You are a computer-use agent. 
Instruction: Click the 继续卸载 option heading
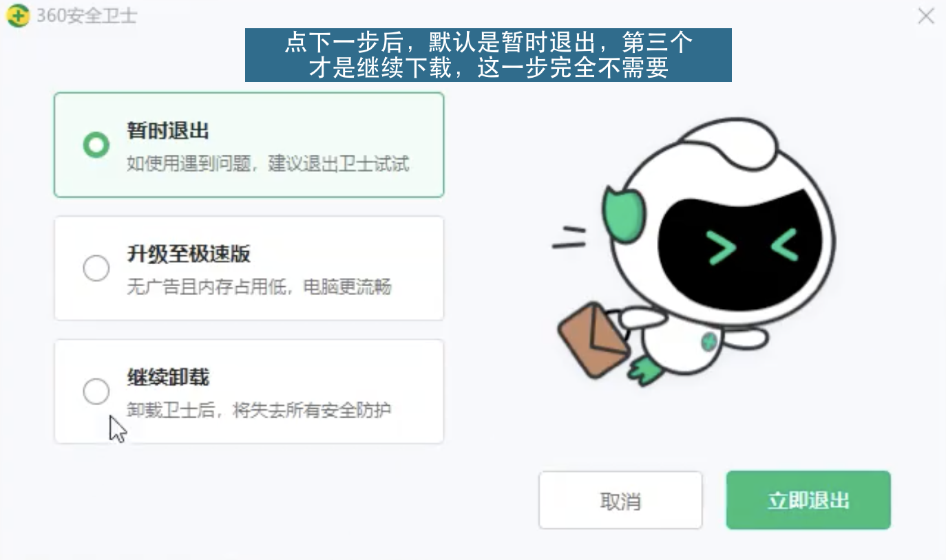coord(167,377)
